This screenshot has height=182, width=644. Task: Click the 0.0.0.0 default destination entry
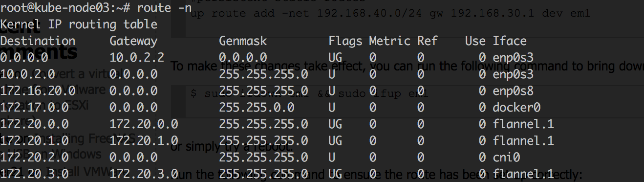[24, 58]
